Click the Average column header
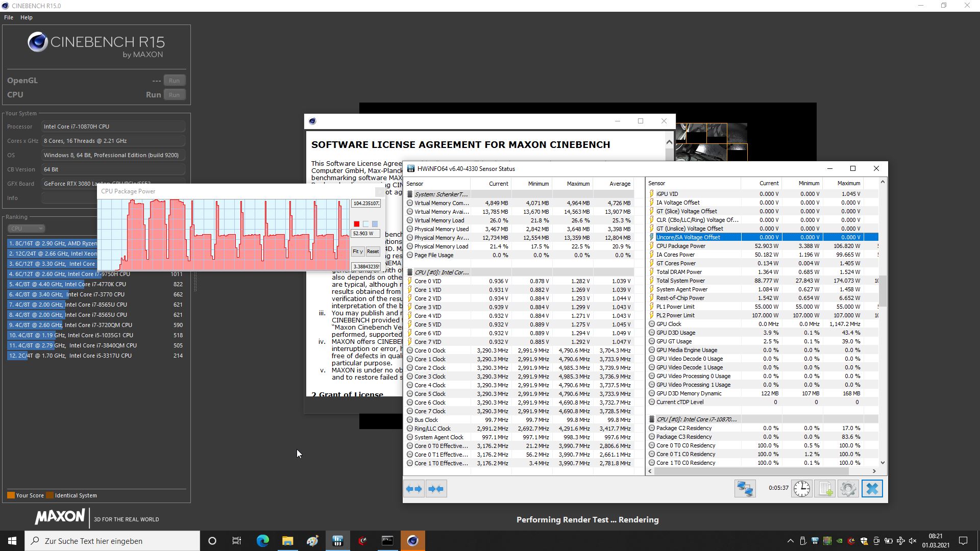 (613, 184)
